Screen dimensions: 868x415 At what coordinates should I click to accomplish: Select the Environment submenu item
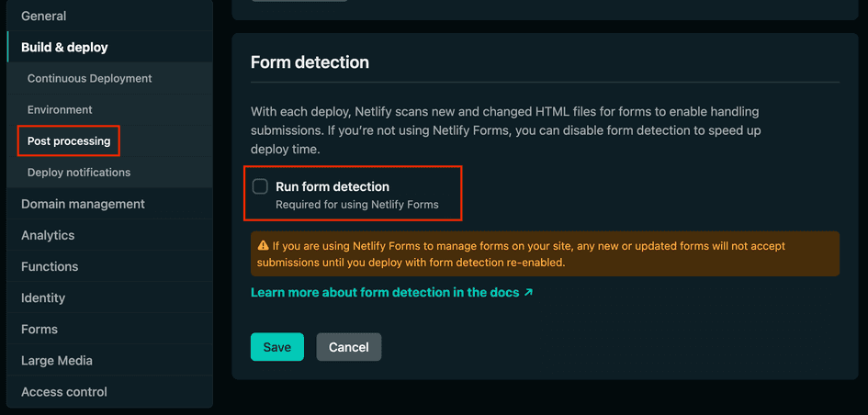[60, 109]
